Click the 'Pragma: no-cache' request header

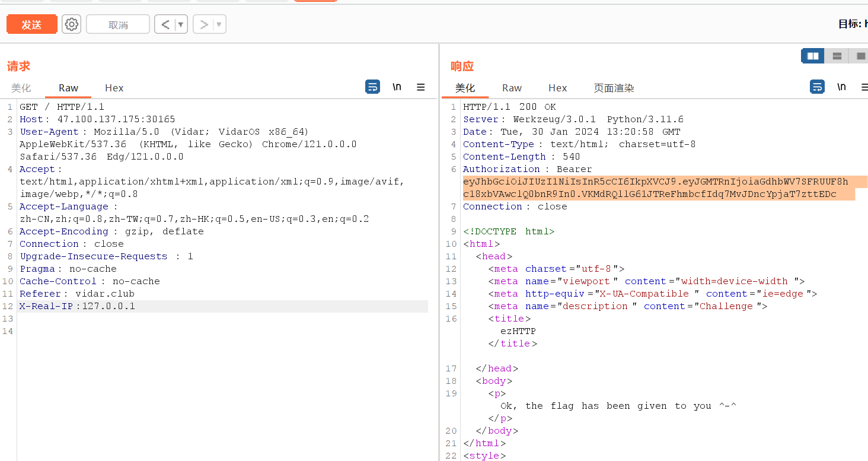point(68,269)
